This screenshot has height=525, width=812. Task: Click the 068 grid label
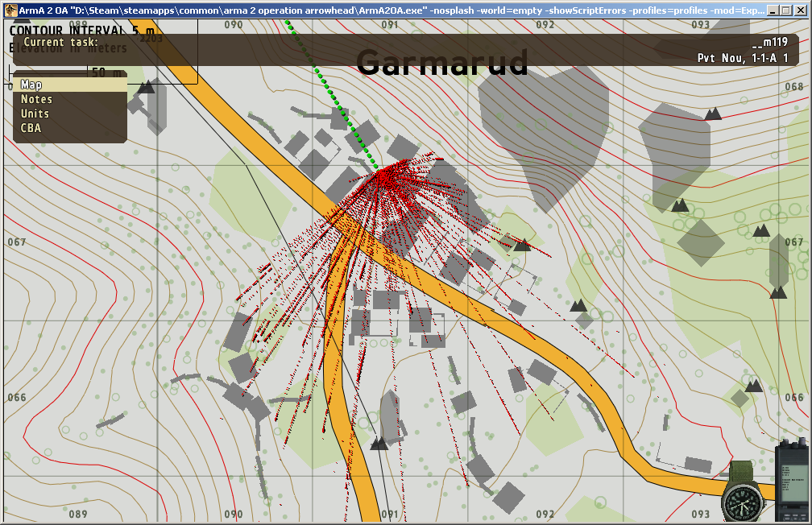794,86
